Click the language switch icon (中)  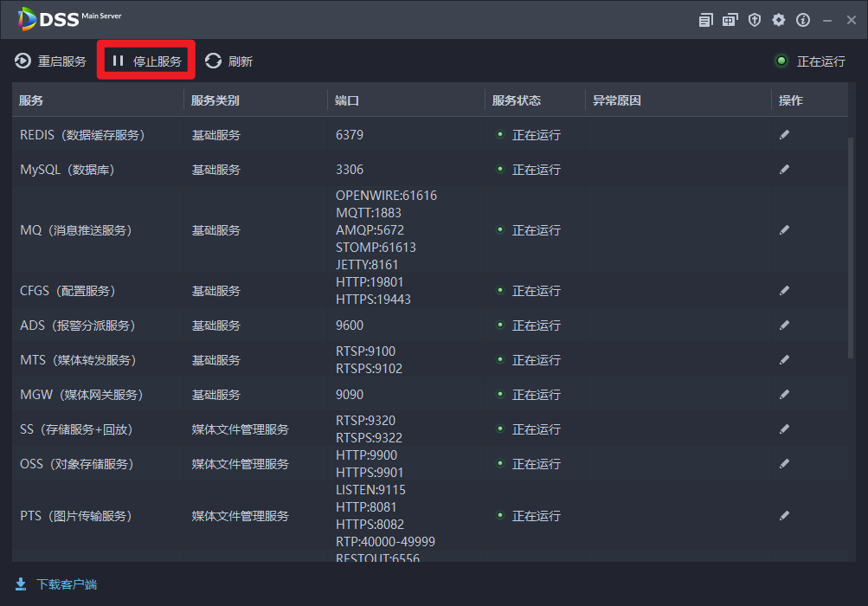730,20
